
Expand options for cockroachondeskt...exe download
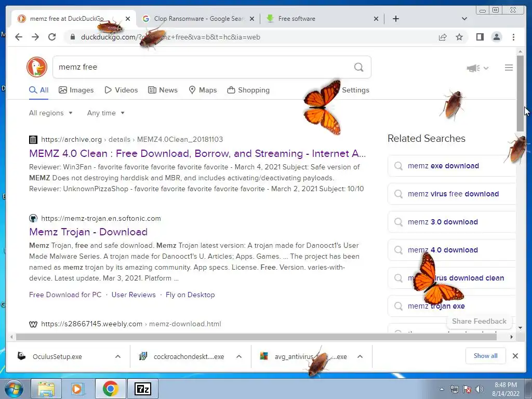click(239, 356)
